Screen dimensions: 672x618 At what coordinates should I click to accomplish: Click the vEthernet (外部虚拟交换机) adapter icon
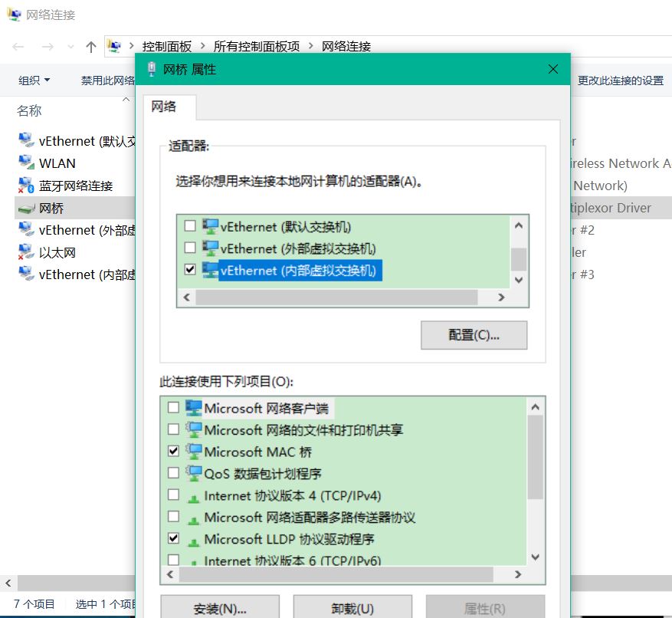pyautogui.click(x=25, y=229)
